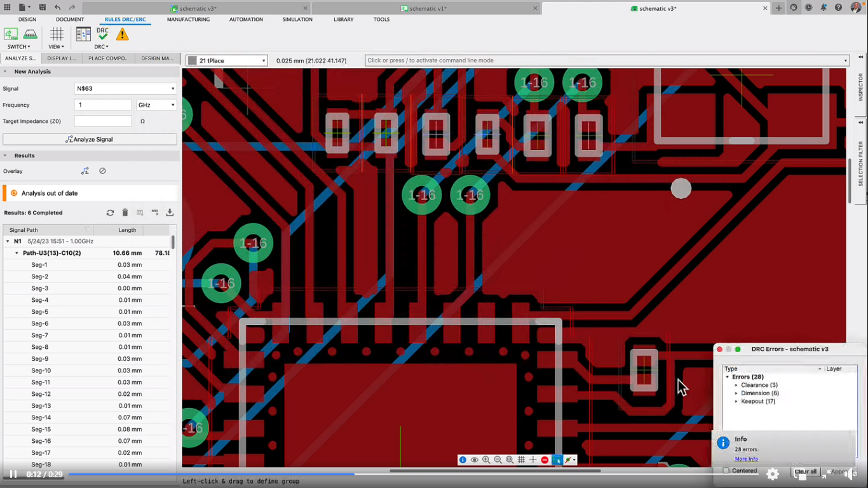Viewport: 868px width, 488px height.
Task: Click zoom out magnifier in canvas toolbar
Action: coord(498,460)
